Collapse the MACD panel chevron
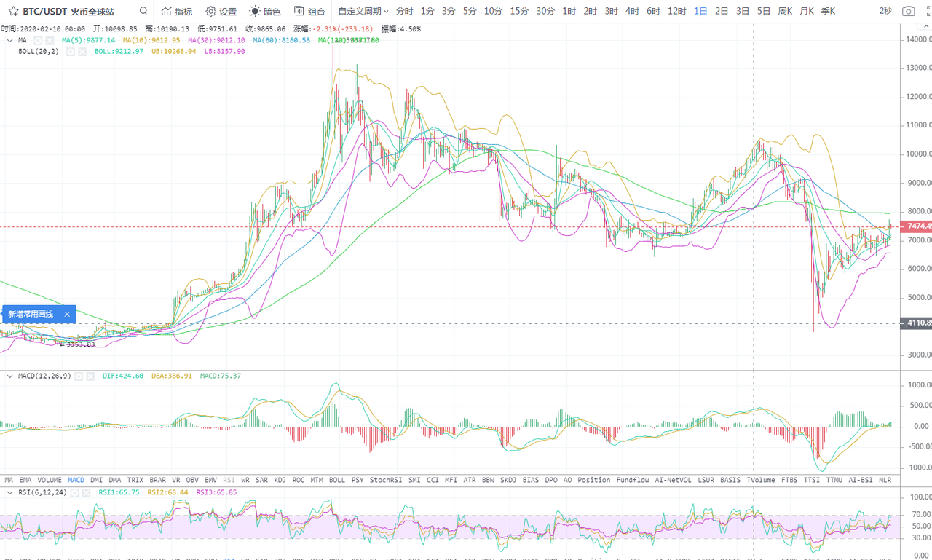 [x=9, y=376]
